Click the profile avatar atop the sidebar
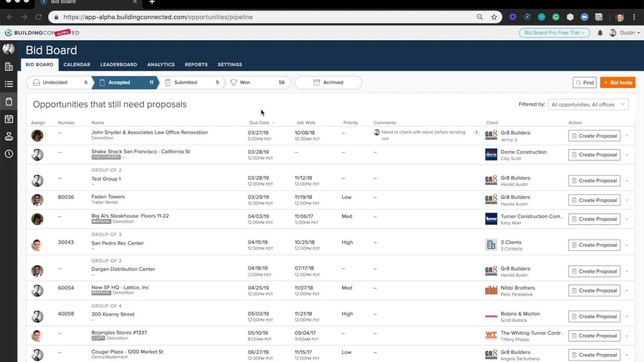Screen dimensions: 644x362 [x=9, y=49]
